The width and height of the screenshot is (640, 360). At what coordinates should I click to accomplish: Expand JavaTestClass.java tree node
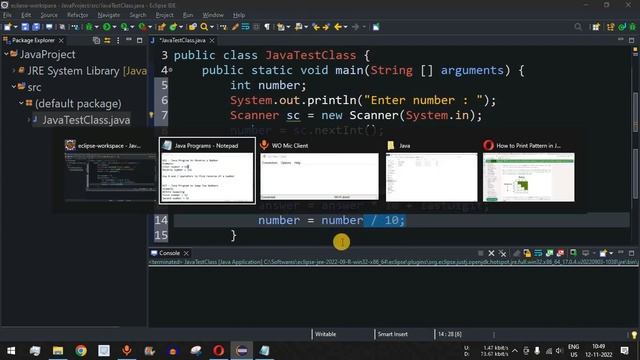click(29, 120)
